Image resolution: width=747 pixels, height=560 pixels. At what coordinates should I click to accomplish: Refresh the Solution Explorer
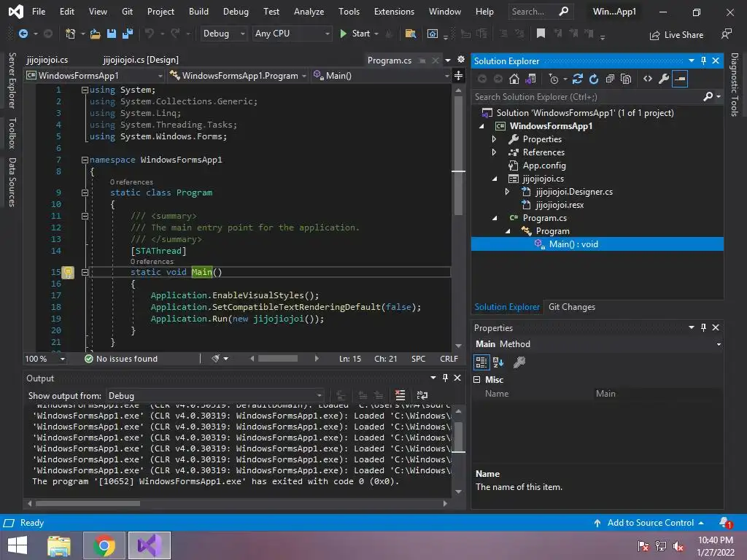[594, 79]
